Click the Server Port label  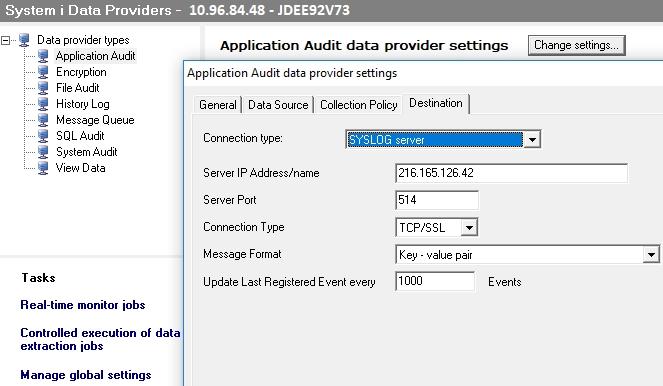click(x=230, y=200)
